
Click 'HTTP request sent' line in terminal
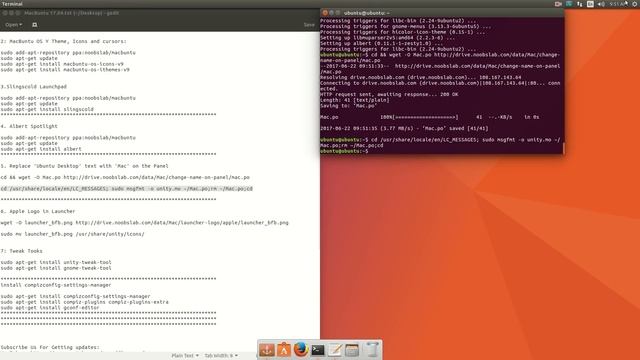pos(389,95)
